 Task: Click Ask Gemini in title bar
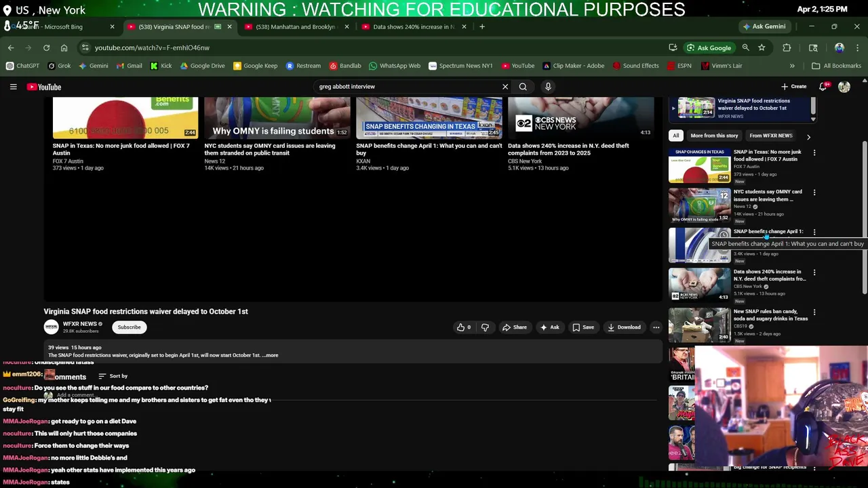(x=764, y=26)
